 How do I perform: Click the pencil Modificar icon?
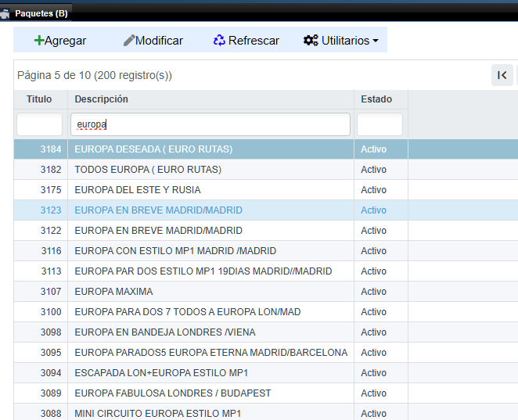pos(129,41)
